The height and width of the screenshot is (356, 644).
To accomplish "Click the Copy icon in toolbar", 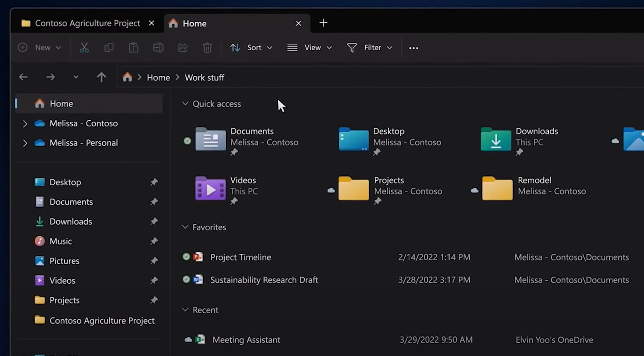I will [x=109, y=48].
